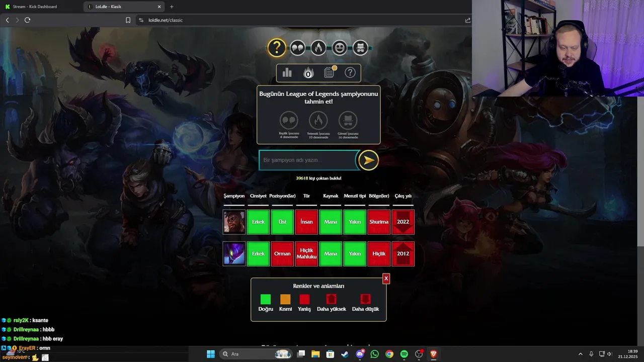Click the red İnsan cell
Viewport: 644px width, 362px height.
tap(306, 222)
